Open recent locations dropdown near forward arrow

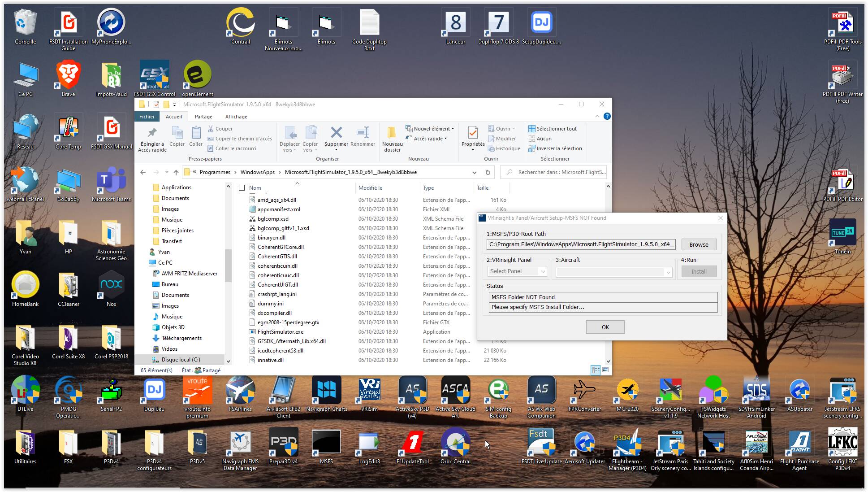point(167,172)
